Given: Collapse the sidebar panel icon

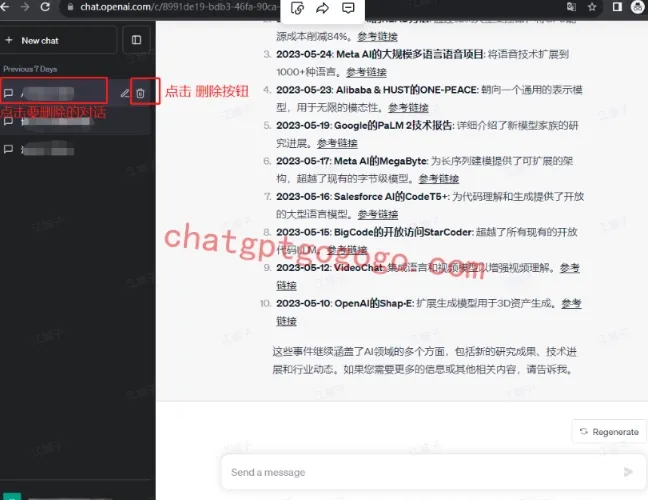Looking at the screenshot, I should click(x=136, y=40).
